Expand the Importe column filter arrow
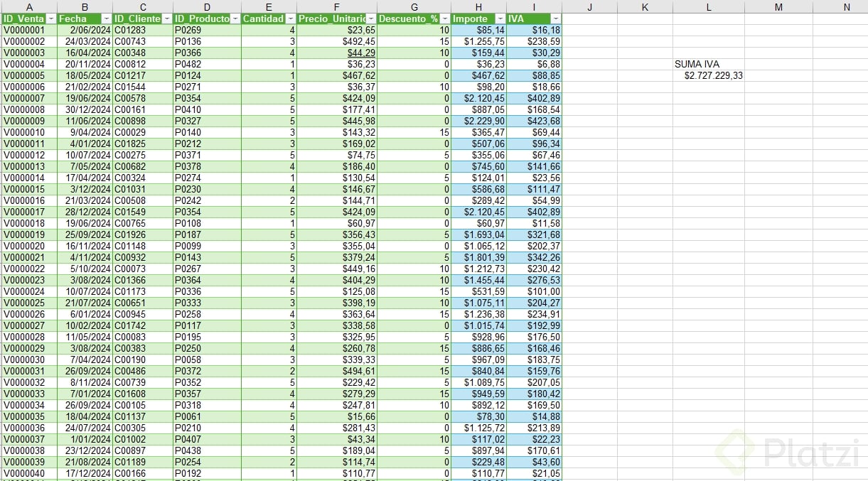This screenshot has width=868, height=481. pyautogui.click(x=500, y=18)
